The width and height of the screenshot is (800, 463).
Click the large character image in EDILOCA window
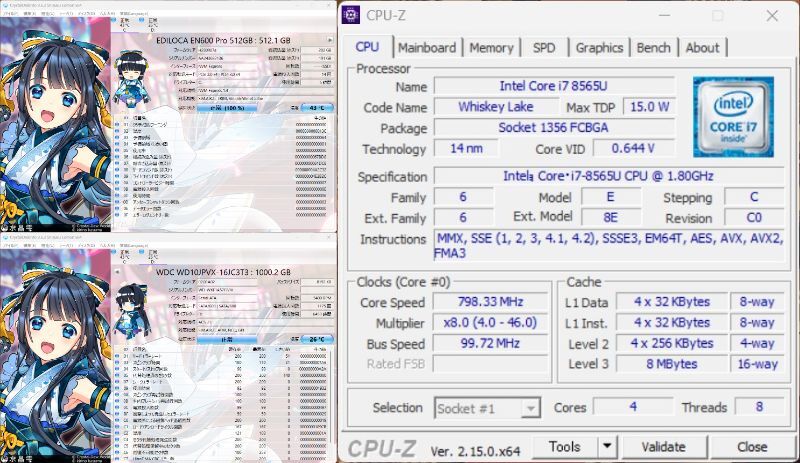click(55, 125)
